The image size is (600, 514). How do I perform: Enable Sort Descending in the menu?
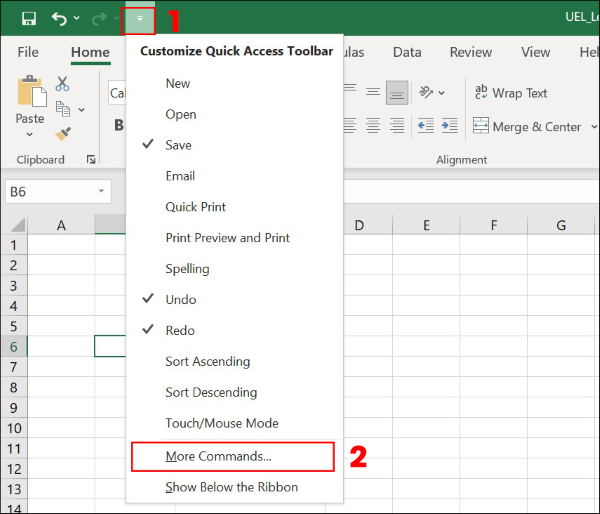234,392
